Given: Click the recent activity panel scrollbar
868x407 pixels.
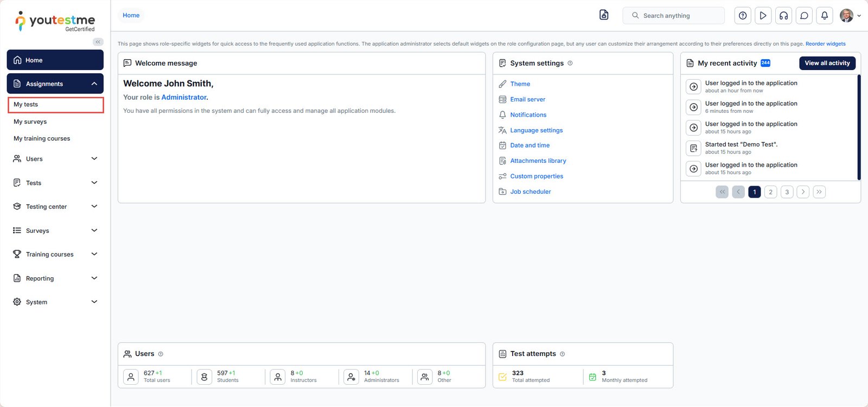Looking at the screenshot, I should point(859,127).
